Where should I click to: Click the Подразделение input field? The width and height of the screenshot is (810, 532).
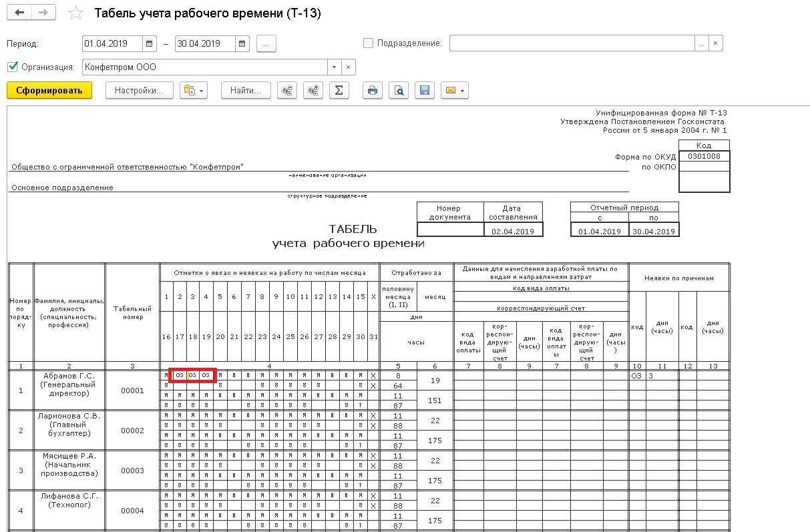pos(572,43)
